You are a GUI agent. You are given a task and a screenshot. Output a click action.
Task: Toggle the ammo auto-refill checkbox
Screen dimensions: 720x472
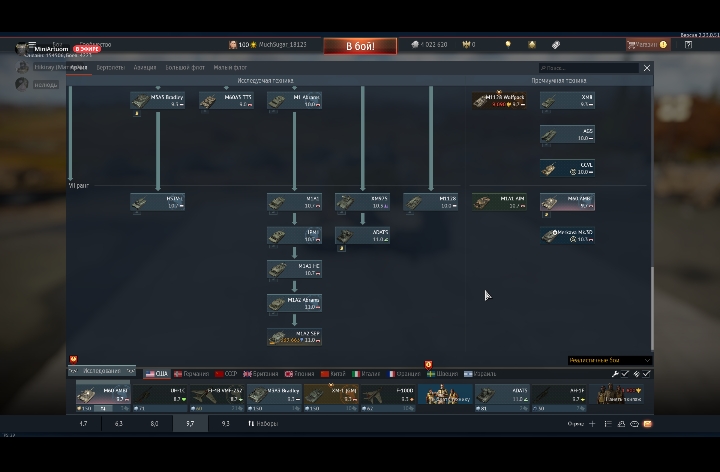pos(647,374)
